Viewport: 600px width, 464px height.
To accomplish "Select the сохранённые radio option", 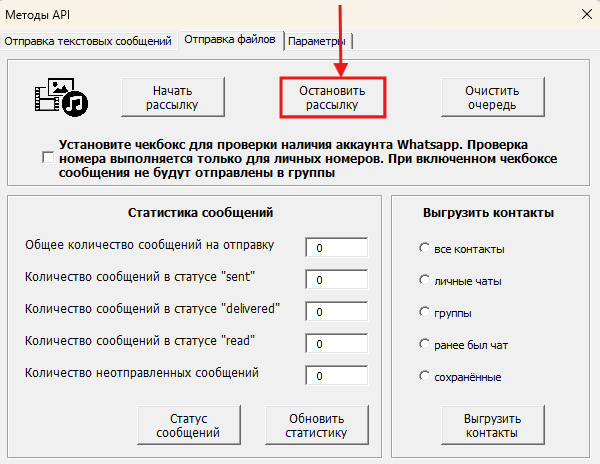I will pos(425,377).
